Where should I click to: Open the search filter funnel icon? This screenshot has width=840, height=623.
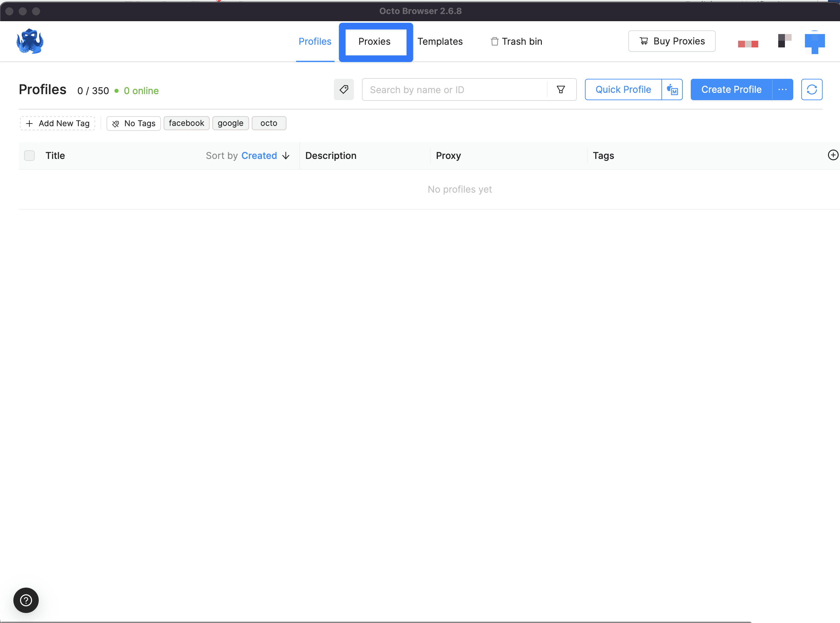561,89
